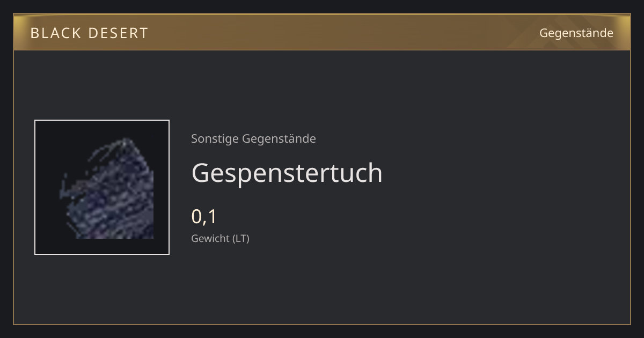The width and height of the screenshot is (644, 338).
Task: Click the Gespenstertuch item title
Action: pos(287,173)
